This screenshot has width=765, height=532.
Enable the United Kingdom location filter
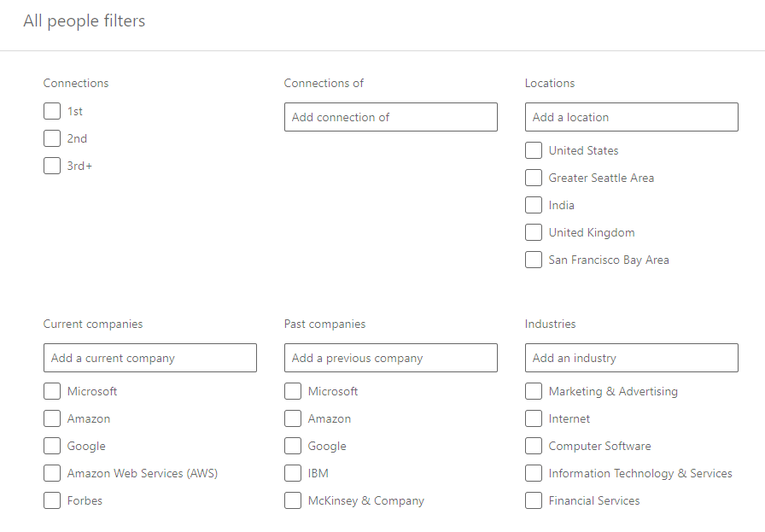pos(533,232)
